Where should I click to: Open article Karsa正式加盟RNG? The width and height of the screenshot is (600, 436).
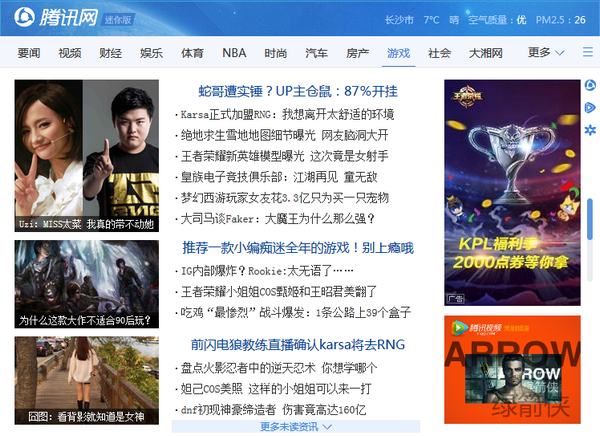click(x=287, y=114)
